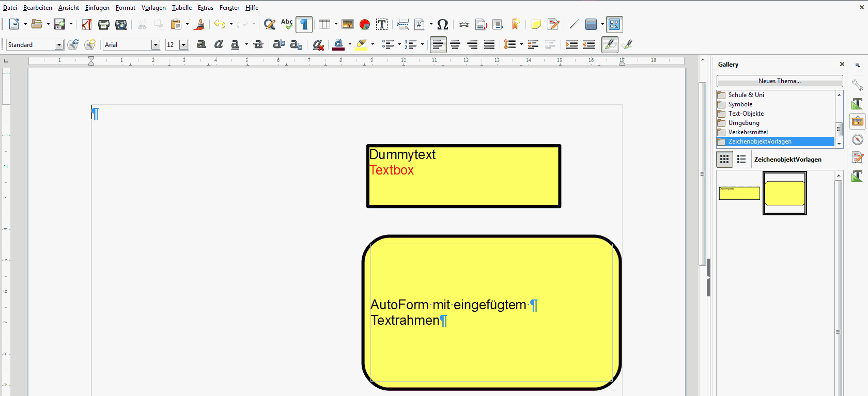Image resolution: width=868 pixels, height=396 pixels.
Task: Toggle italic formatting
Action: click(x=219, y=45)
